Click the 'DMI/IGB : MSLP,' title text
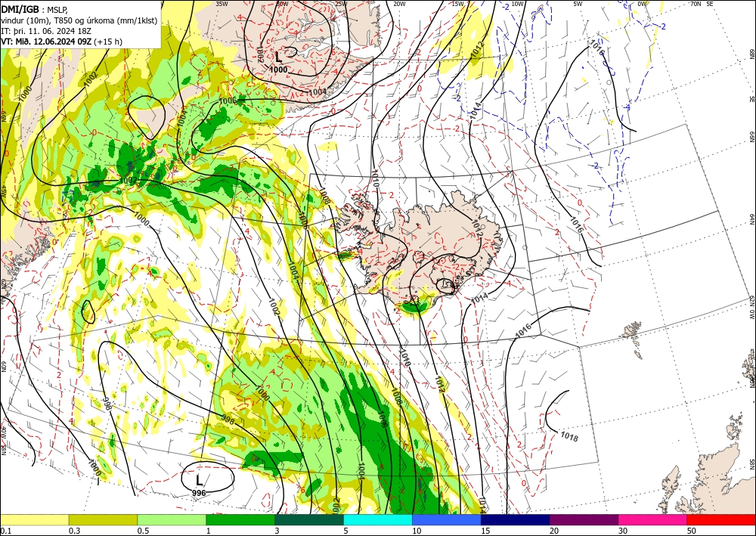Screen dimensions: 756x536 pos(35,10)
